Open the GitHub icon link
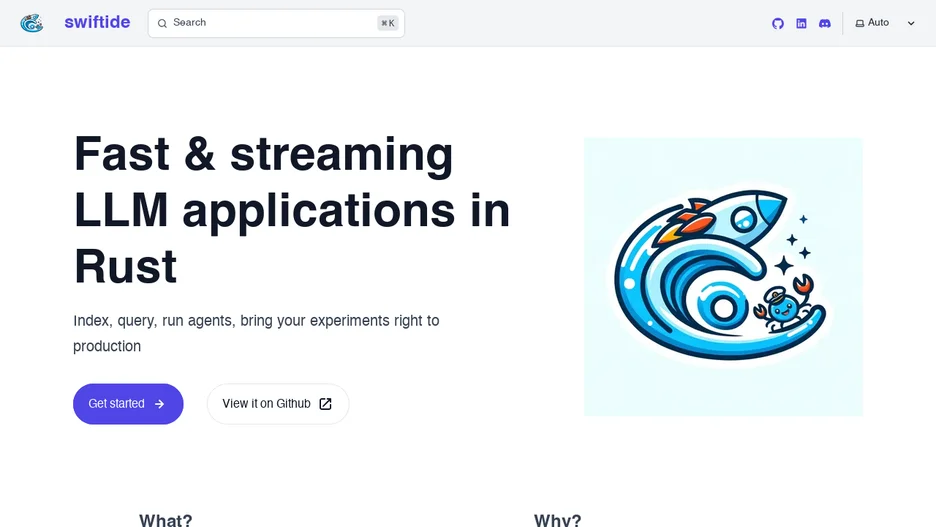 coord(778,23)
